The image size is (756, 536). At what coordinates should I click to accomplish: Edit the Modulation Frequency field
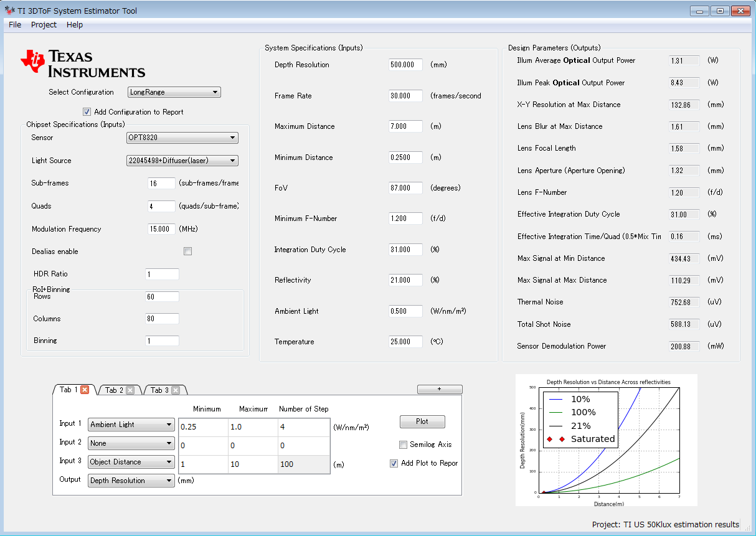[x=162, y=229]
